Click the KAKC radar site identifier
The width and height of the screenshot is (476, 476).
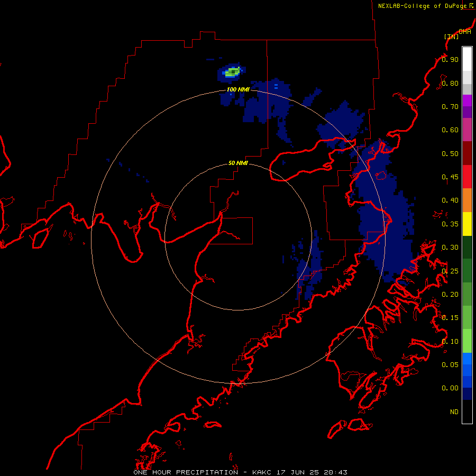tap(262, 472)
